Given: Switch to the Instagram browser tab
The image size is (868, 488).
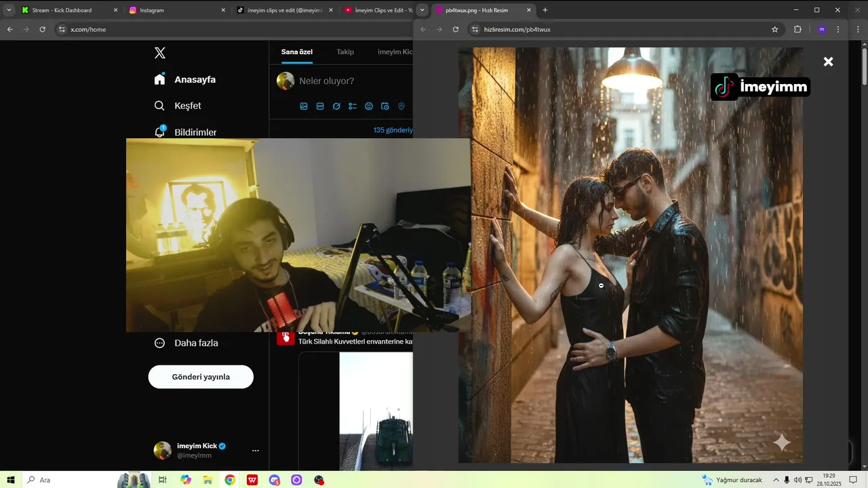Looking at the screenshot, I should (176, 10).
